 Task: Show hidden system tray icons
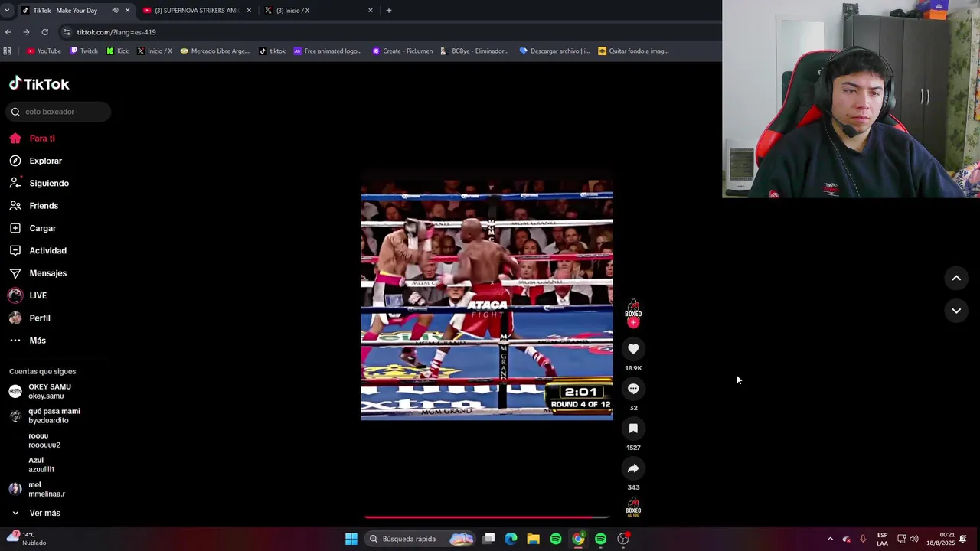coord(830,539)
